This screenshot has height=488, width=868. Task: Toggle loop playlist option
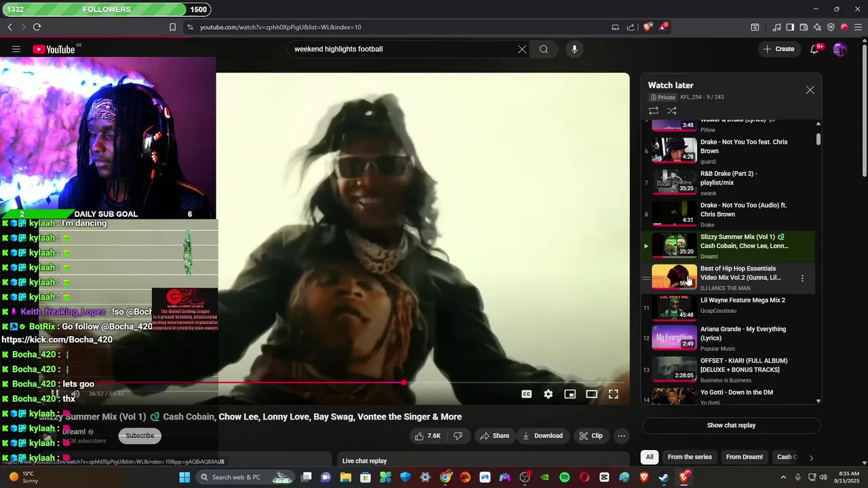point(654,110)
